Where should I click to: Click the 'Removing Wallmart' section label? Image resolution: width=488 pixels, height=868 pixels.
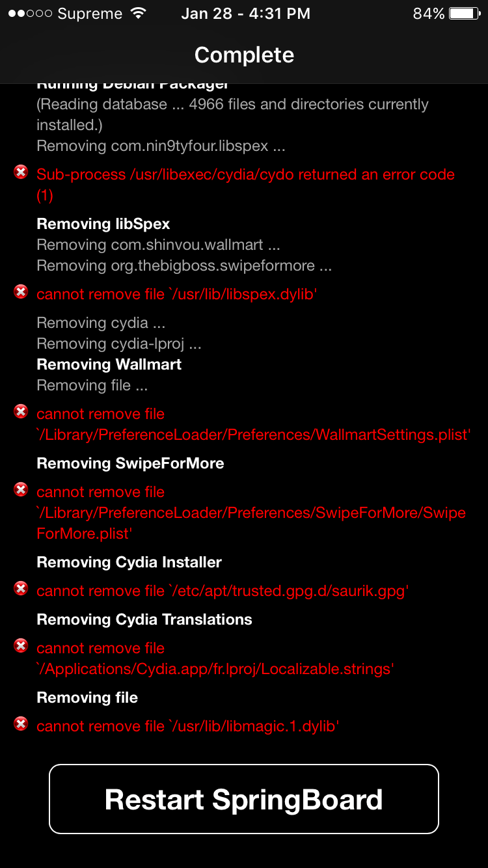tap(109, 364)
